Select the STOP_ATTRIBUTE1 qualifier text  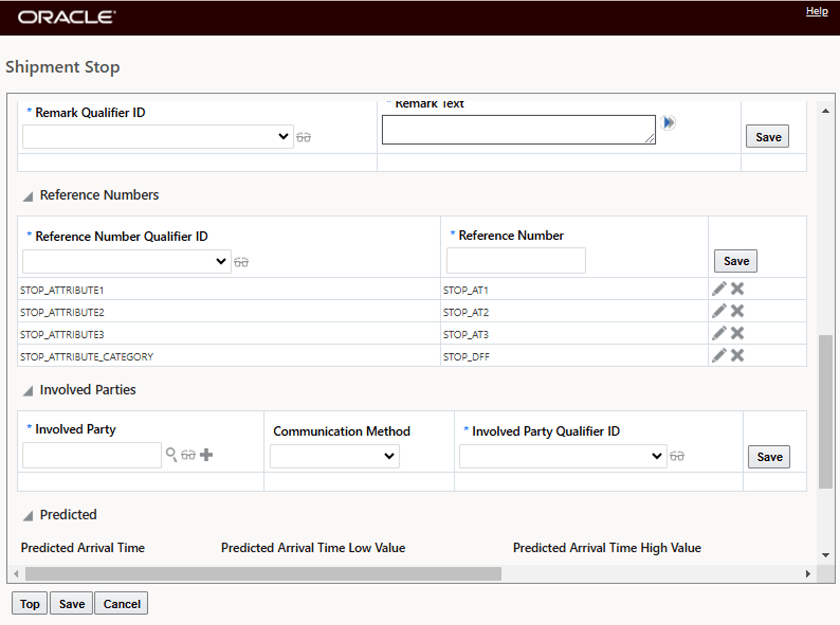pos(62,290)
